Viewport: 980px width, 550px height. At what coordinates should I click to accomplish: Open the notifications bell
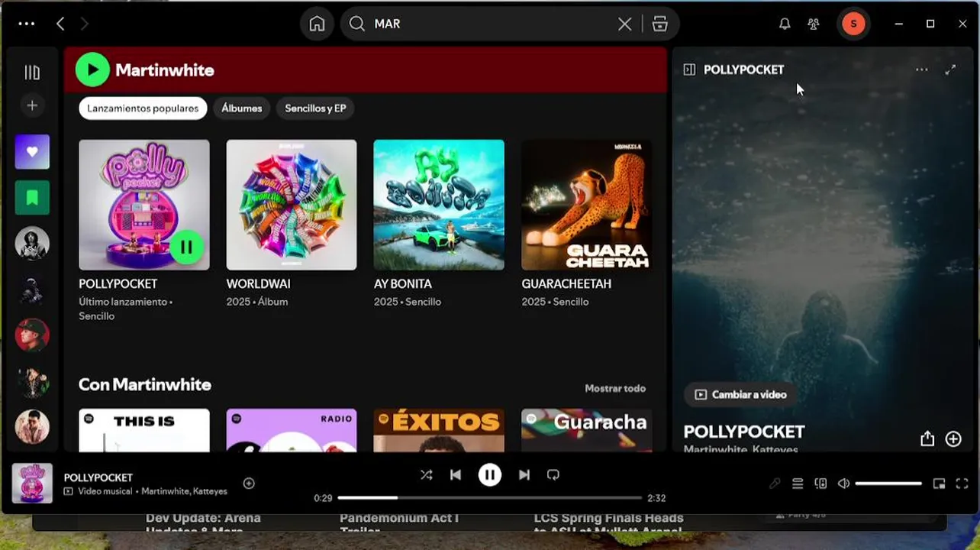tap(785, 24)
